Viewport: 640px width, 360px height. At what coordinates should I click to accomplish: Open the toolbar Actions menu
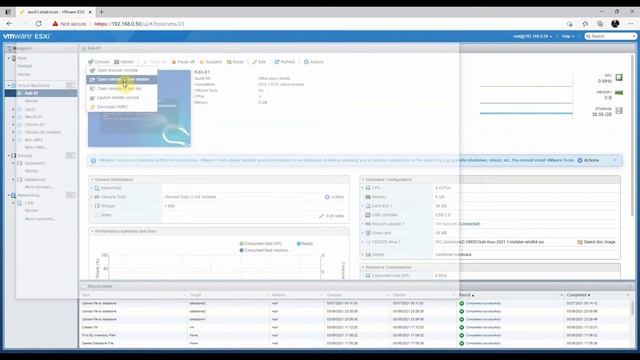click(313, 62)
